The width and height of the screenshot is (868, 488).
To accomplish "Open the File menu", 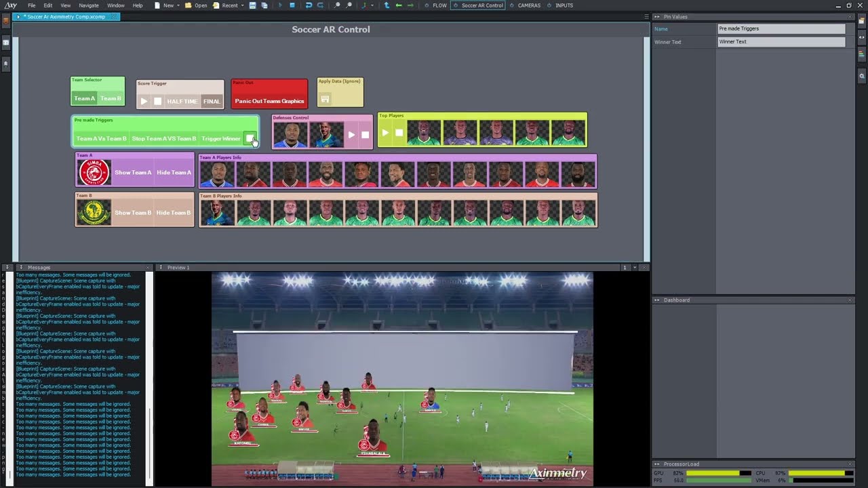I will [32, 5].
